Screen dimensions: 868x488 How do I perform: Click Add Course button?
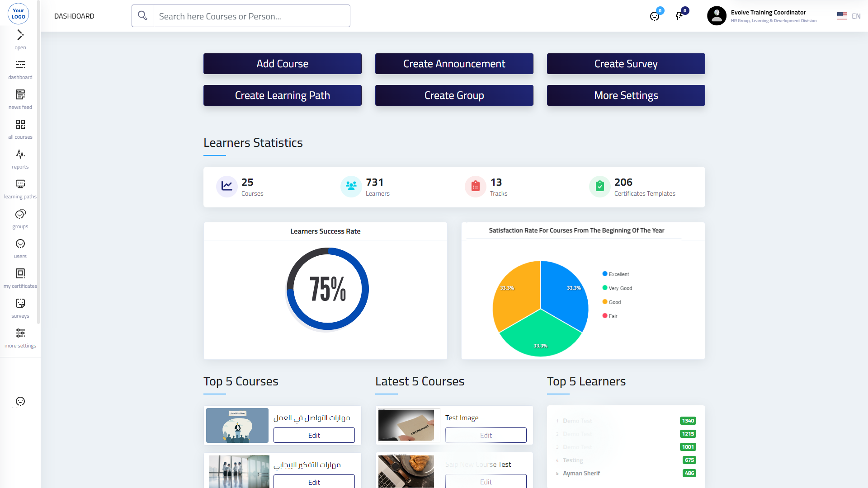pyautogui.click(x=282, y=64)
